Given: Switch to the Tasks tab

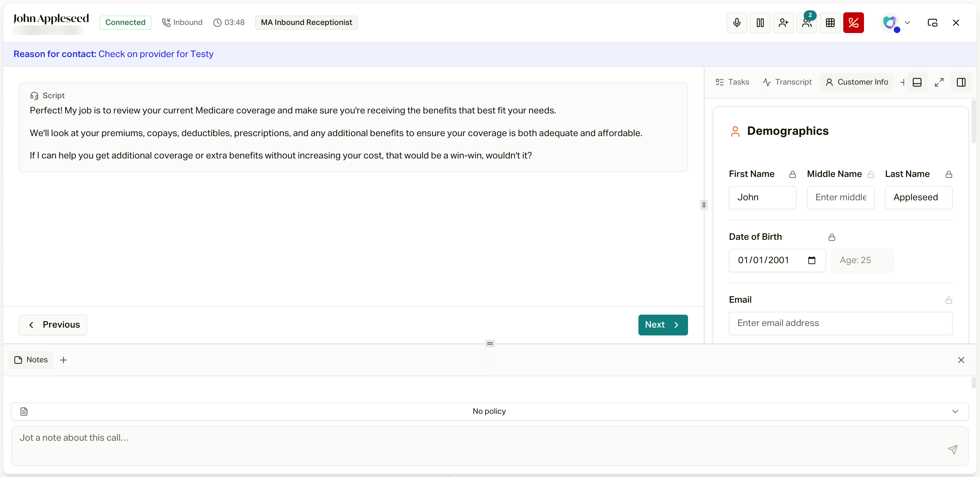Looking at the screenshot, I should [732, 82].
